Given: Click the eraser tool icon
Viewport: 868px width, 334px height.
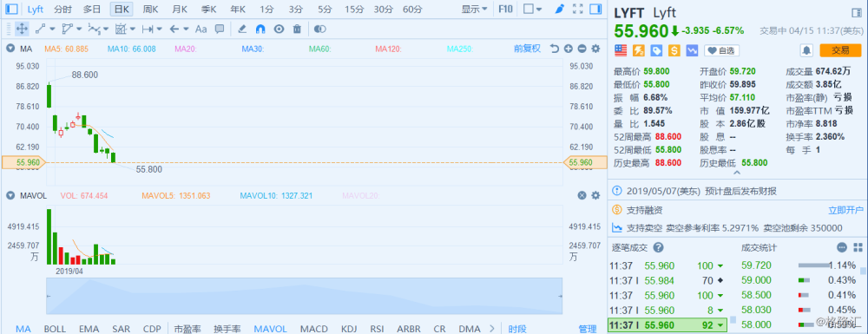Looking at the screenshot, I should pos(242,29).
